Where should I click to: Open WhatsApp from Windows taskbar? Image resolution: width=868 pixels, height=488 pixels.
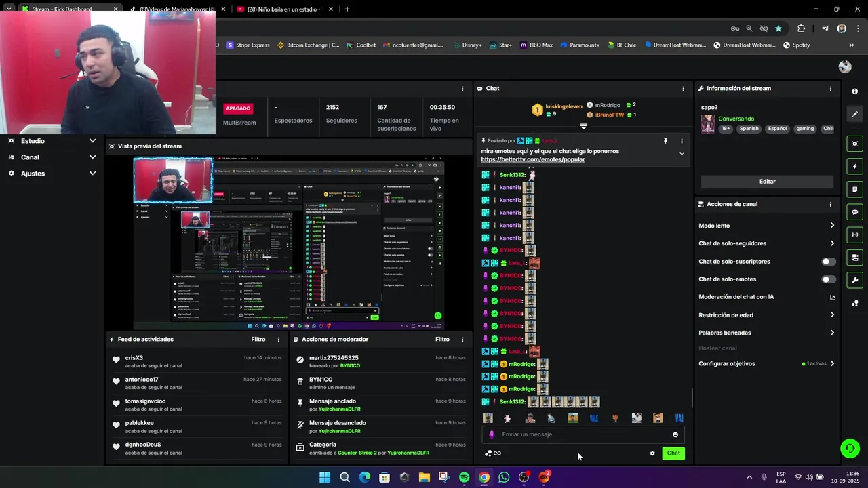tap(504, 477)
